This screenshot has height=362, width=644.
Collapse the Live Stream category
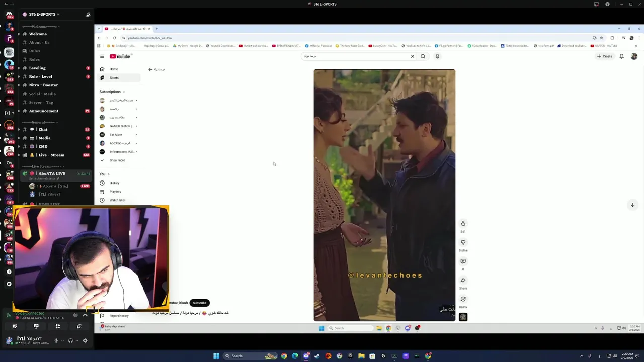pyautogui.click(x=42, y=166)
